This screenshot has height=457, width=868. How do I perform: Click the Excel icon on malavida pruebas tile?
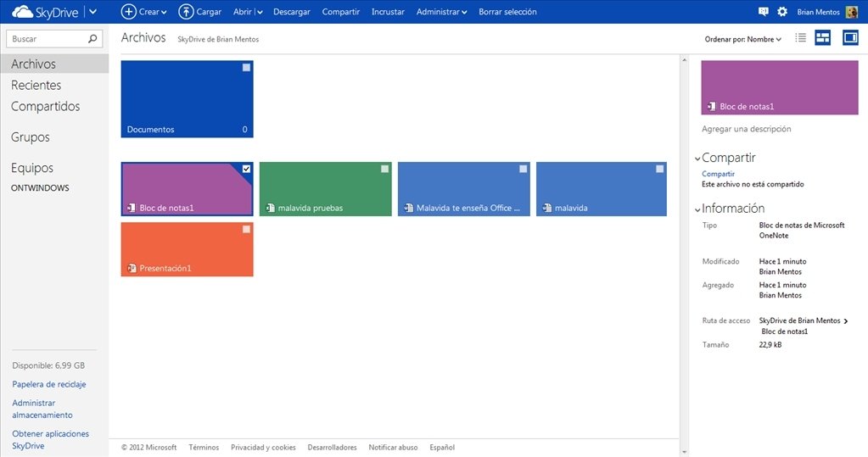[x=270, y=208]
